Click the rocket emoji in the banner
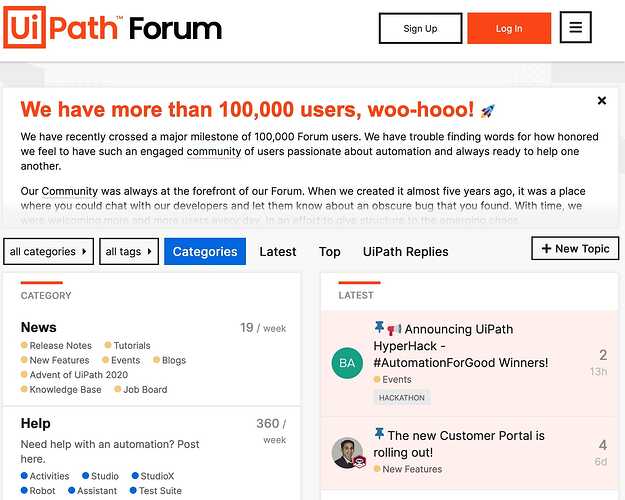This screenshot has width=625, height=500. click(x=487, y=110)
